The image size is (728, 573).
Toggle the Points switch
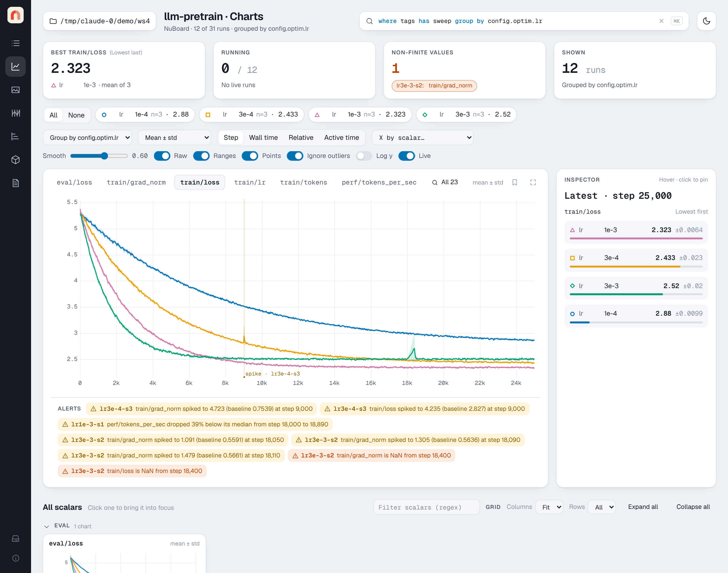point(250,156)
